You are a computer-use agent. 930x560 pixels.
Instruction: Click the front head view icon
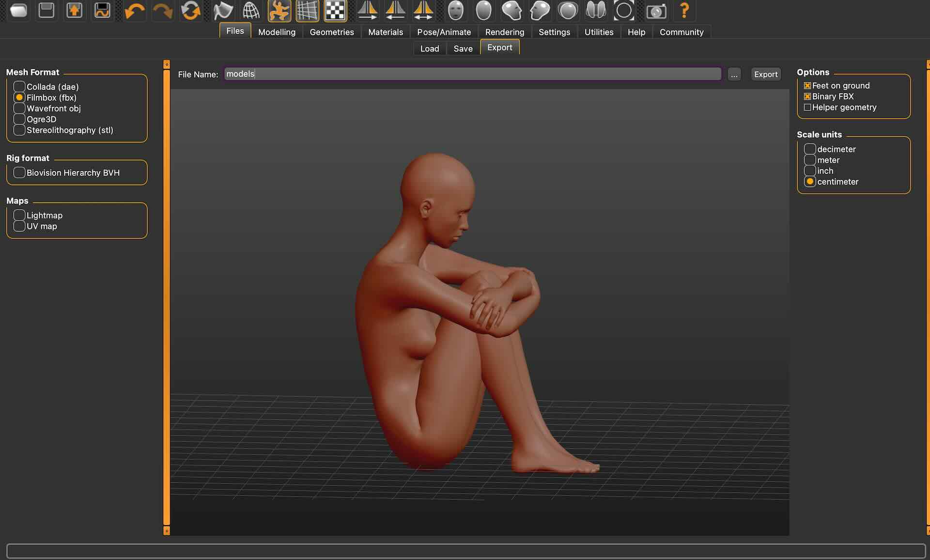click(455, 11)
